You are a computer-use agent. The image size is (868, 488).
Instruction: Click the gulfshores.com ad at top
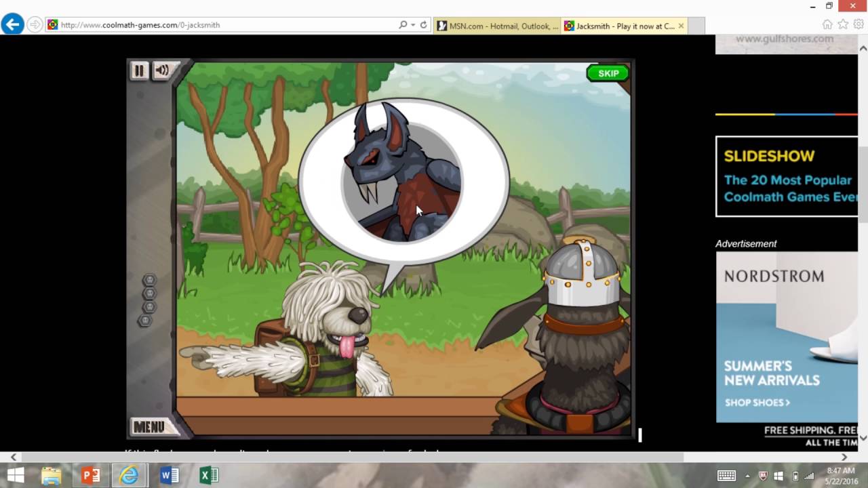[787, 44]
